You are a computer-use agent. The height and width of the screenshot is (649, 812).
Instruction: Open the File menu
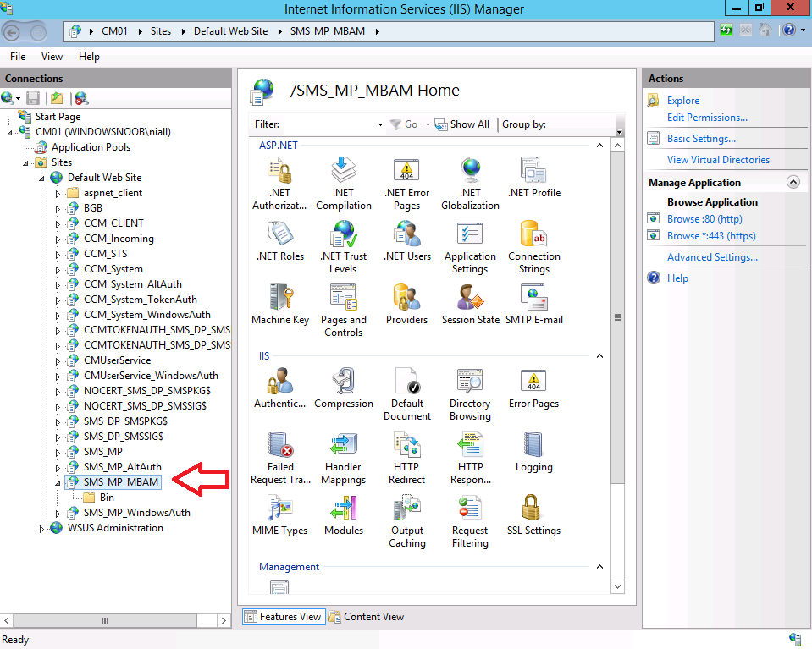18,57
